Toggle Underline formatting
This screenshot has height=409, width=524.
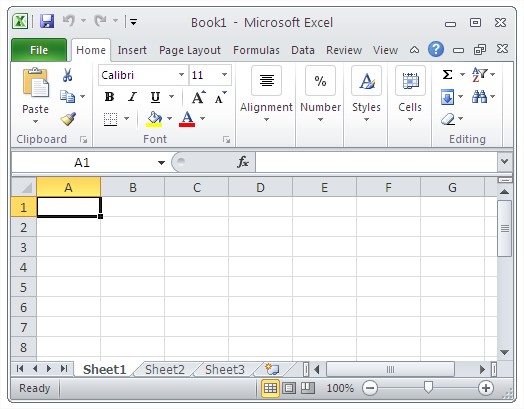point(155,97)
